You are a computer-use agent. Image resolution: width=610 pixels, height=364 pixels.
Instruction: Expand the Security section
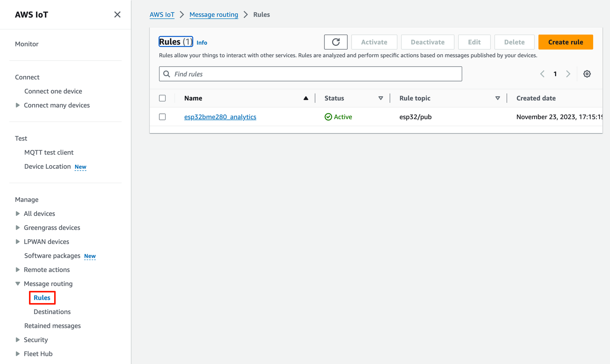coord(18,340)
